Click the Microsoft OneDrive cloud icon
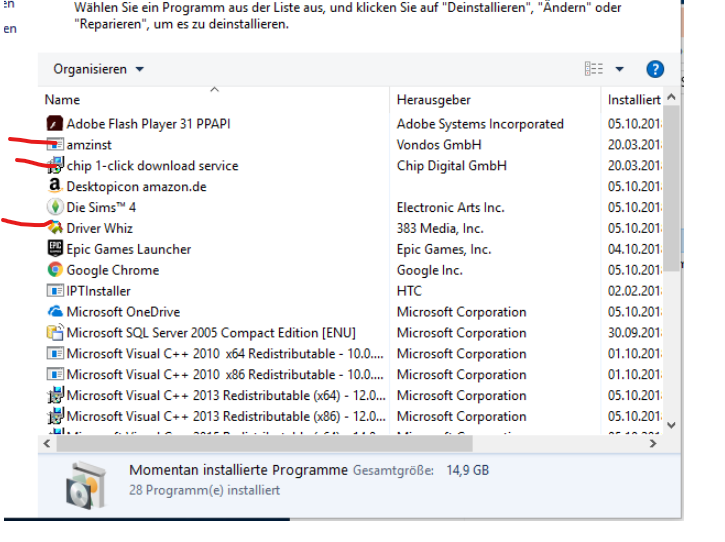Screen dimensions: 725x542 click(x=55, y=311)
